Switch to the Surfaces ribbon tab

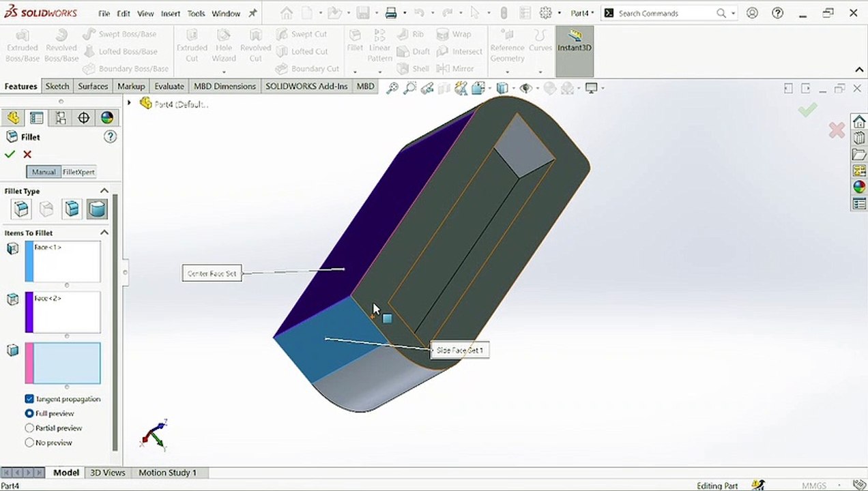(93, 86)
